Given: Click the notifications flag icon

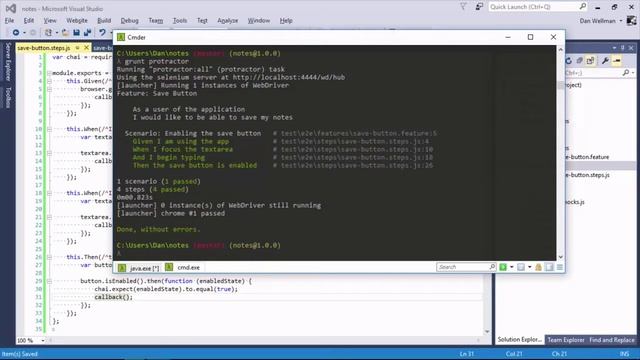Looking at the screenshot, I should pyautogui.click(x=463, y=7).
